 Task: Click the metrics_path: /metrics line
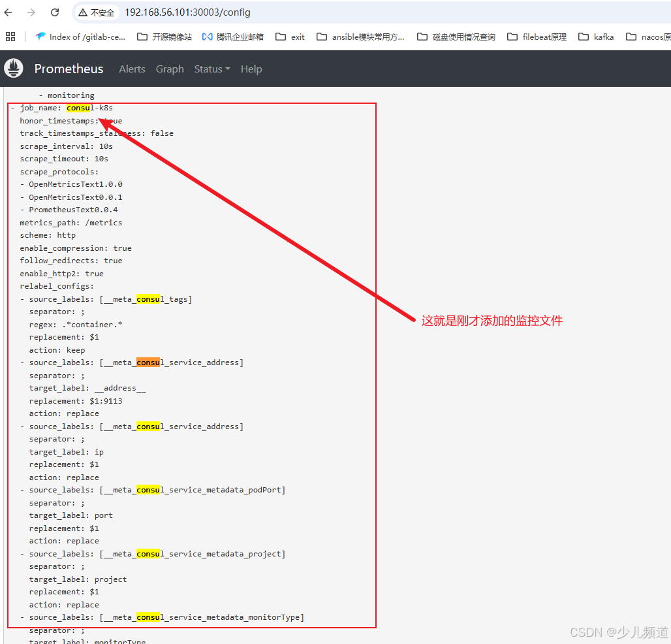tap(71, 223)
